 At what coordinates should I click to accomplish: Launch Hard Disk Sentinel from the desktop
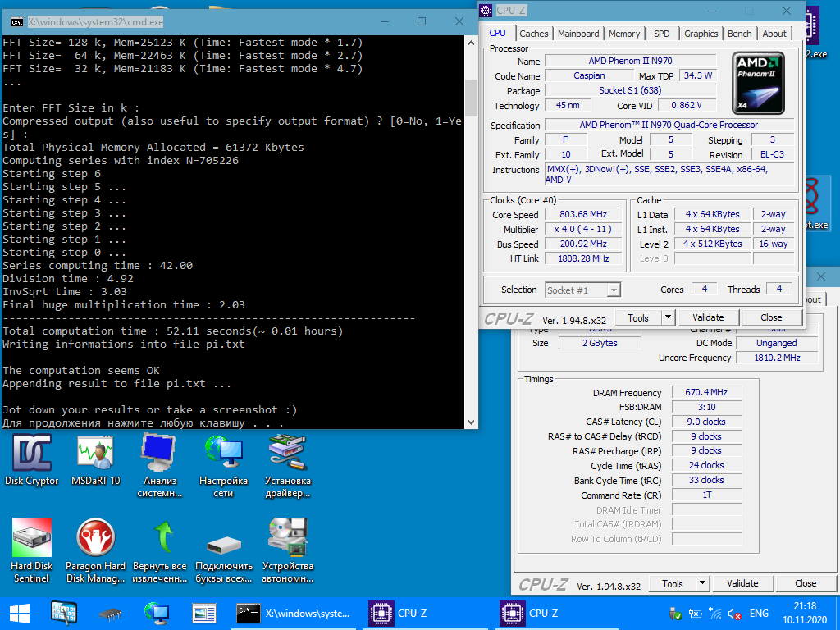[32, 550]
